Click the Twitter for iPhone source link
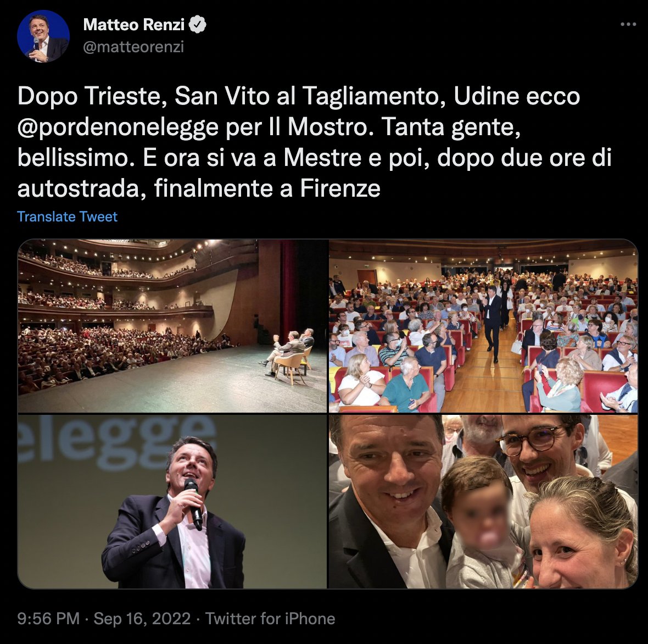 coord(270,619)
